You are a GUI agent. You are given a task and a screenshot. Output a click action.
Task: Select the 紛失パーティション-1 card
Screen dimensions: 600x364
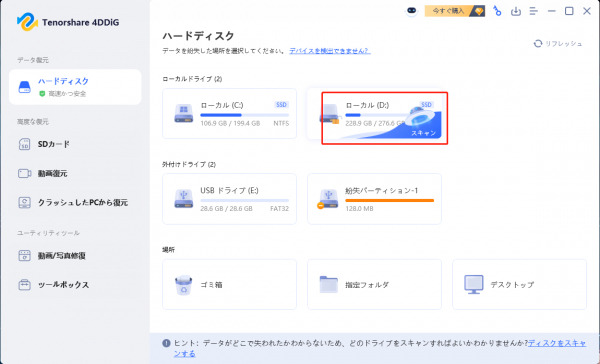(x=374, y=199)
